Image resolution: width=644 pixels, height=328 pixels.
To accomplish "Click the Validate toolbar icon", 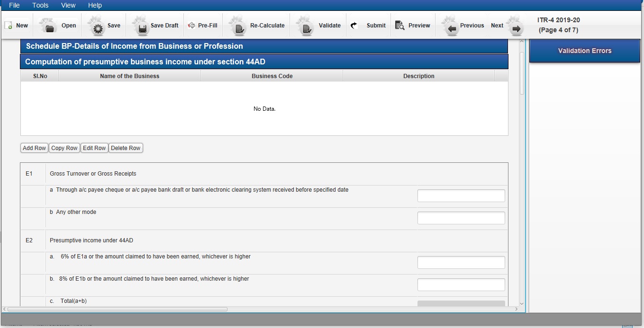I will click(306, 26).
